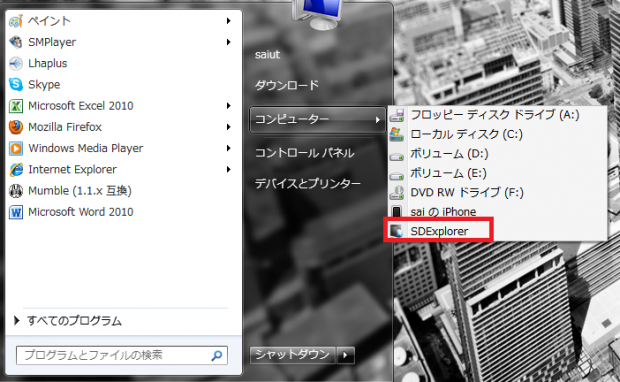Expand the ペイント jump list arrow
The image size is (620, 382).
[x=229, y=21]
